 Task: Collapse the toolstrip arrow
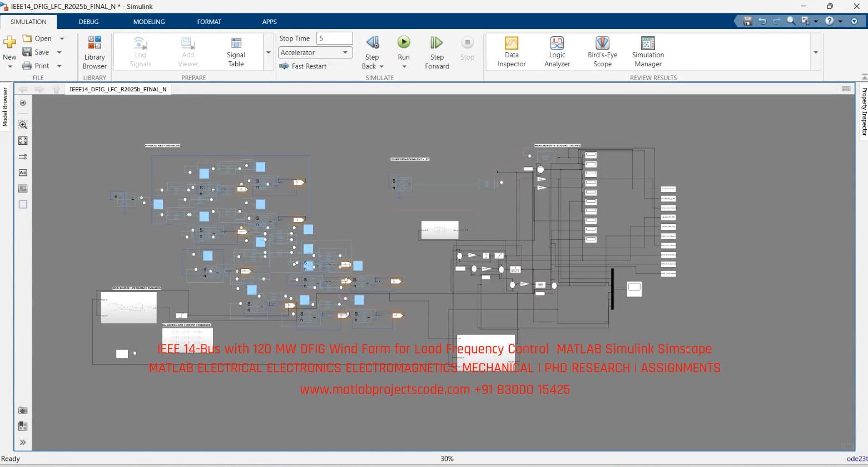click(864, 77)
